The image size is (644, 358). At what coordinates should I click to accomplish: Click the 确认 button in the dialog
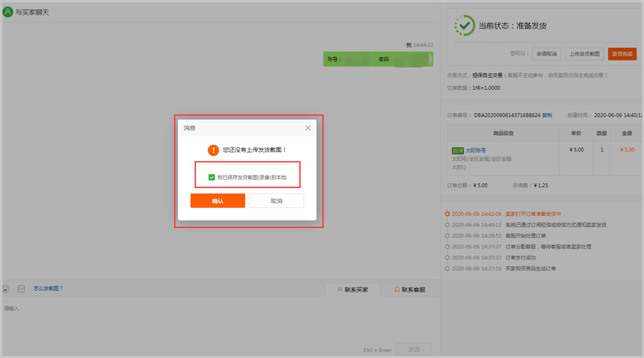point(218,200)
